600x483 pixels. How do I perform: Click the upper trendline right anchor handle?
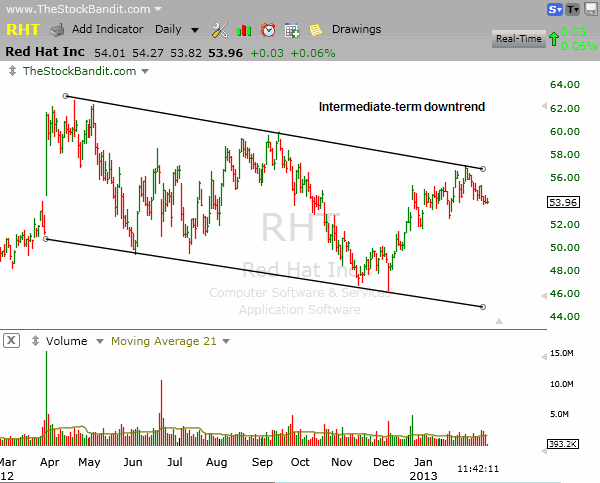point(483,169)
